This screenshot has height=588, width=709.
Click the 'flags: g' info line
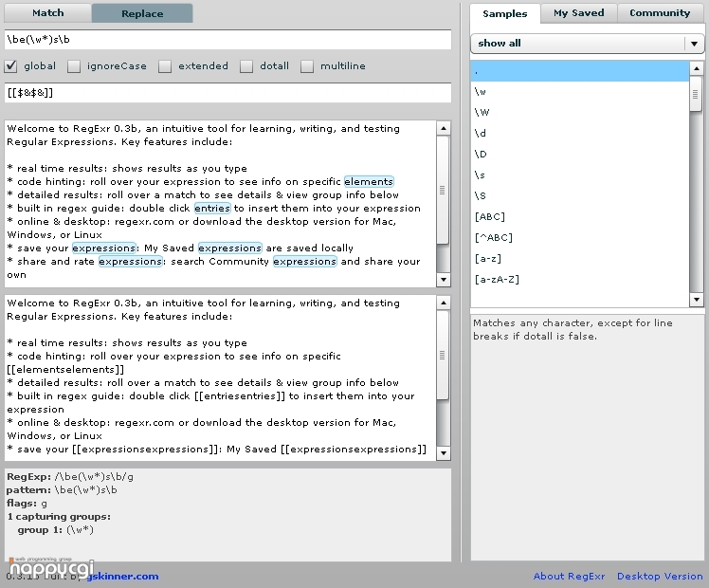point(27,504)
